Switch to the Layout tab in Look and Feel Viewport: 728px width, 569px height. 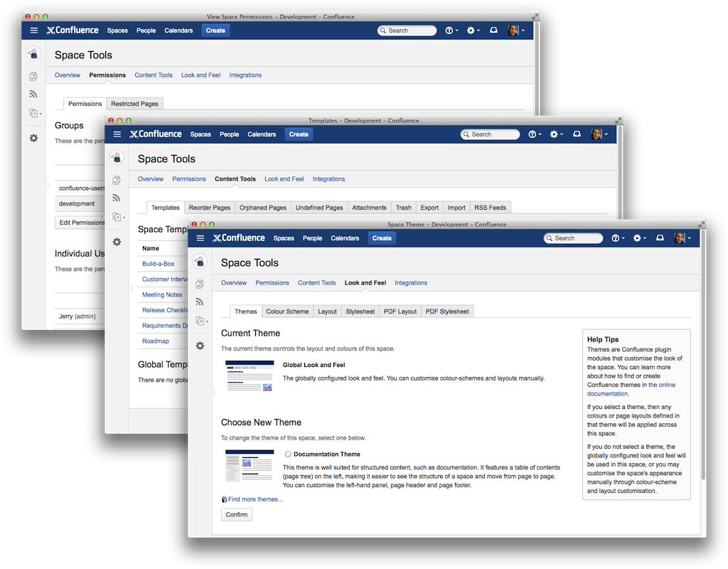pos(327,312)
